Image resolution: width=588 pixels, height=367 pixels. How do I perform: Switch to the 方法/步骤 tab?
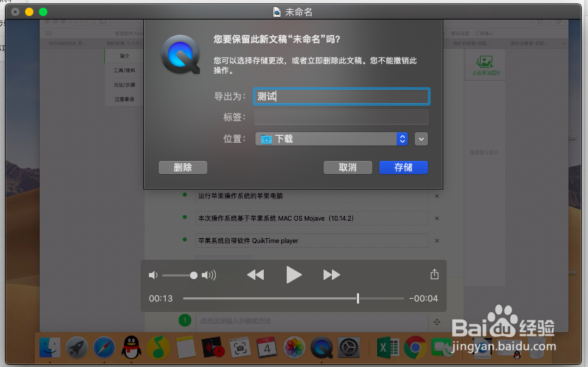point(125,85)
